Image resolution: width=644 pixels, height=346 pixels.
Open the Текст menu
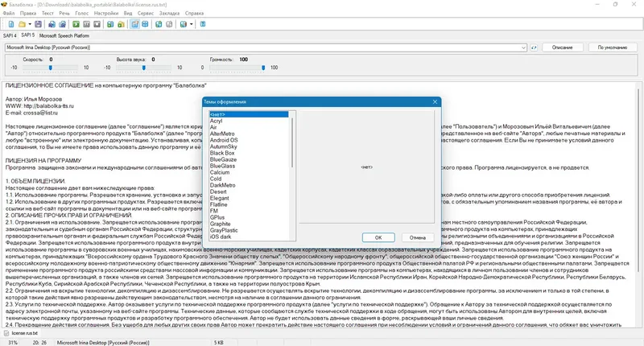click(x=47, y=13)
